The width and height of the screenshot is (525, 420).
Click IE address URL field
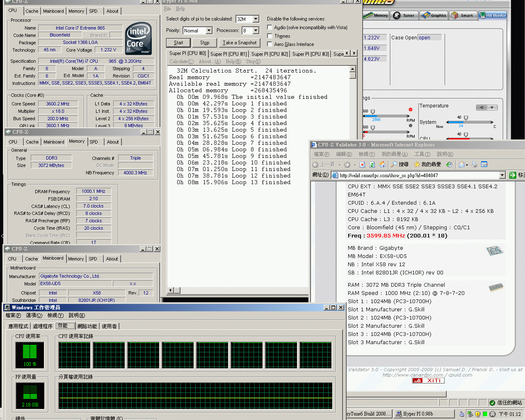click(x=418, y=175)
